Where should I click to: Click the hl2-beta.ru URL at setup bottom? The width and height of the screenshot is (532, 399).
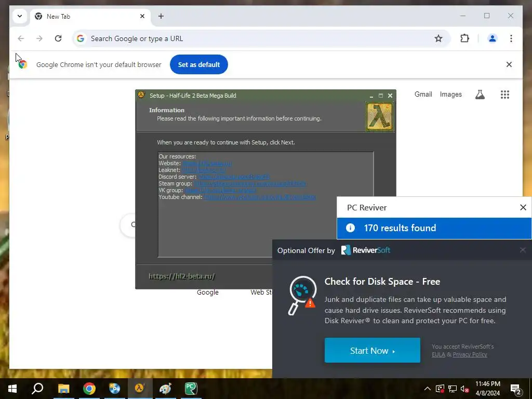[x=182, y=276]
